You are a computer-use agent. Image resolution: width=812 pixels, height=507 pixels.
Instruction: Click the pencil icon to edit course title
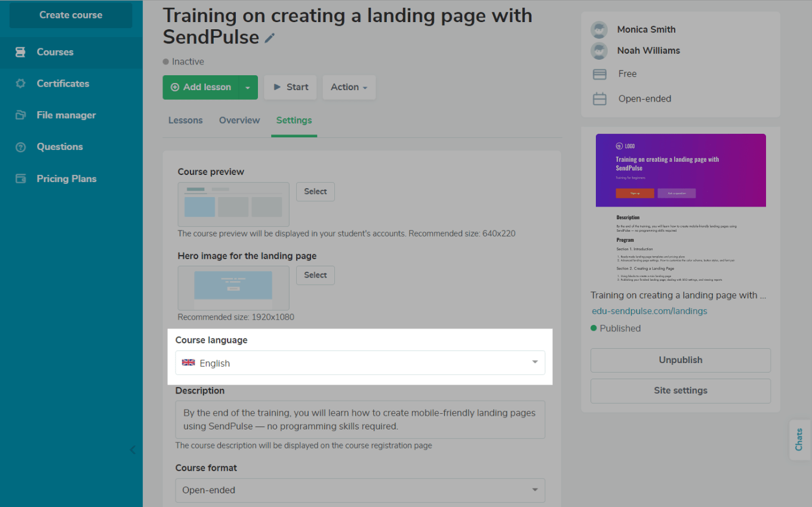(x=270, y=38)
